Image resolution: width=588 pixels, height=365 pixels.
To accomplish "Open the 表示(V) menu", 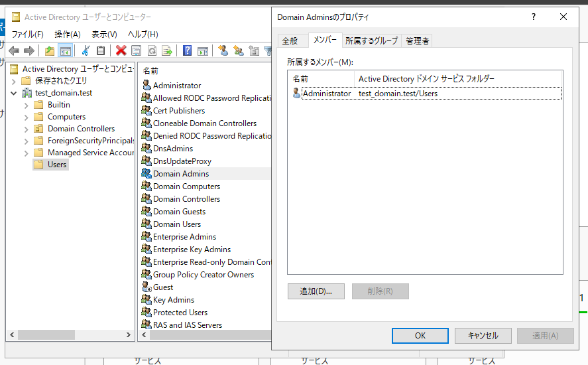I will 104,35.
